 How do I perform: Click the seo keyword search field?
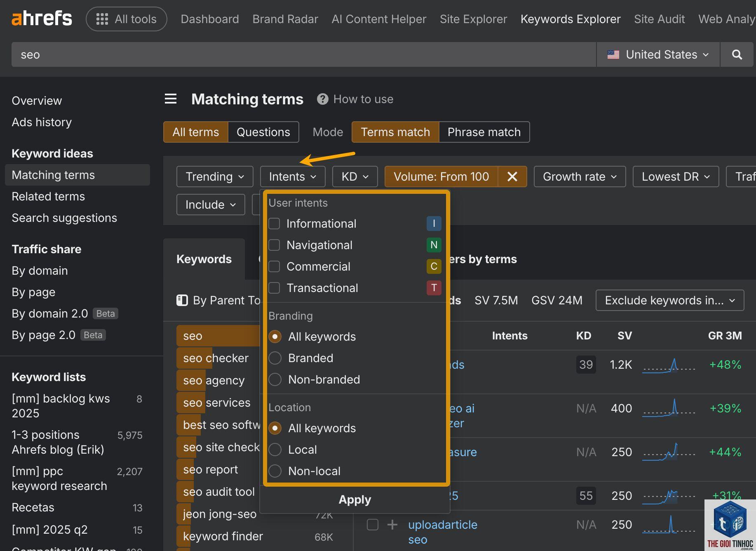[x=303, y=54]
